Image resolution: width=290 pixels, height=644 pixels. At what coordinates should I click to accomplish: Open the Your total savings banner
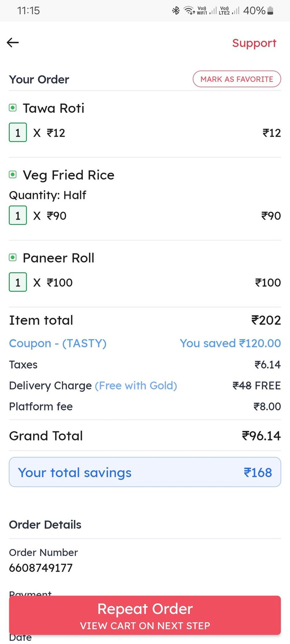[145, 472]
